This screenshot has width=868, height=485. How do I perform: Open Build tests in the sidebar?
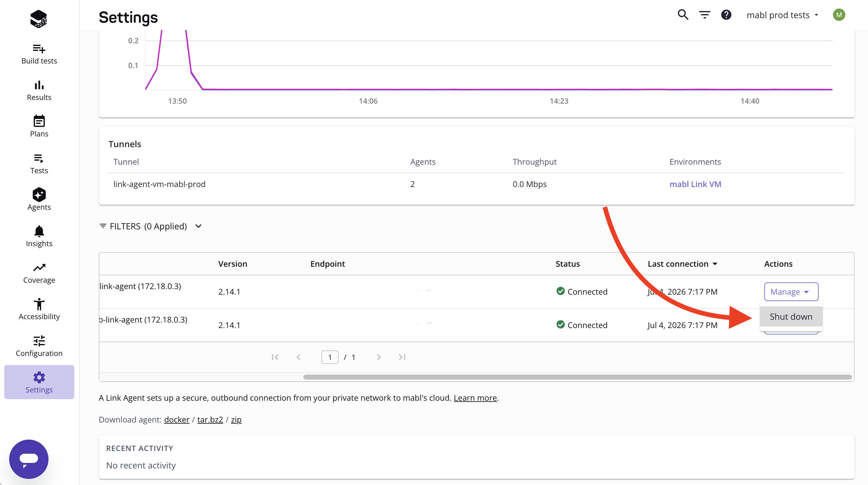pyautogui.click(x=39, y=54)
